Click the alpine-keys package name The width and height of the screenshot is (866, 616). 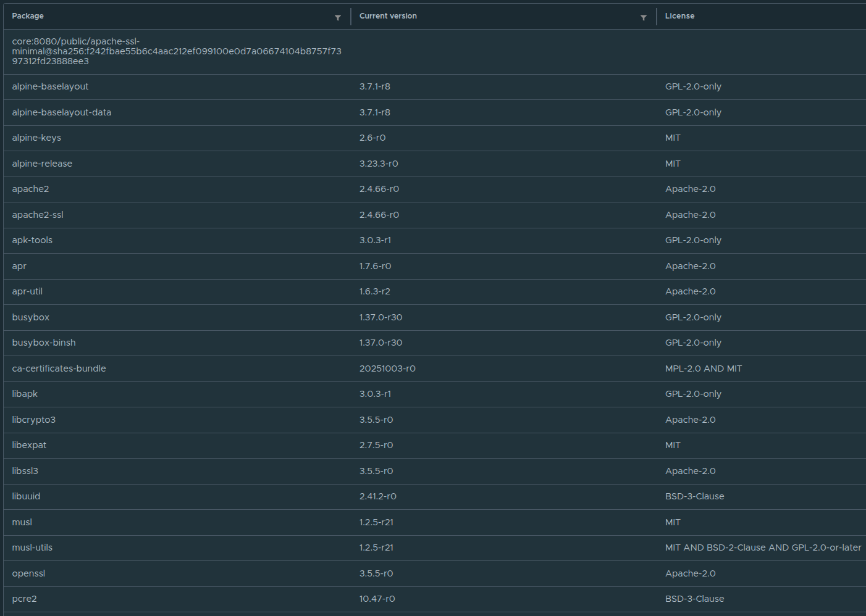coord(36,138)
